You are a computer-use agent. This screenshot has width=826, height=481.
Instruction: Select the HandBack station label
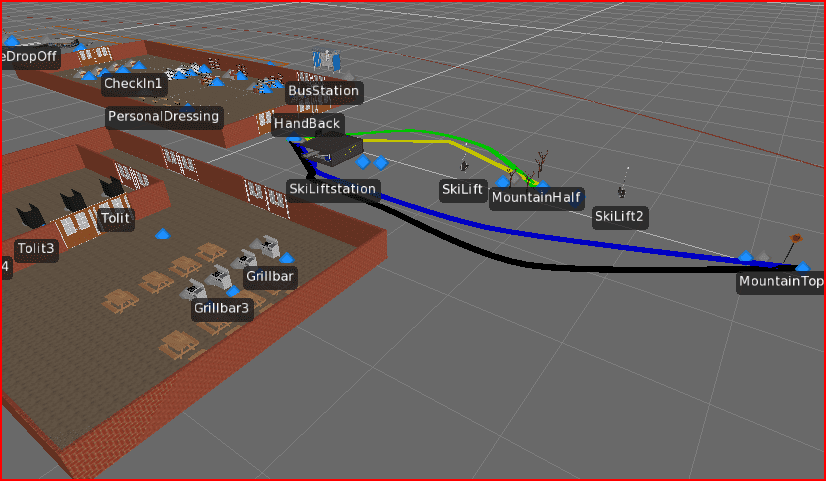308,124
